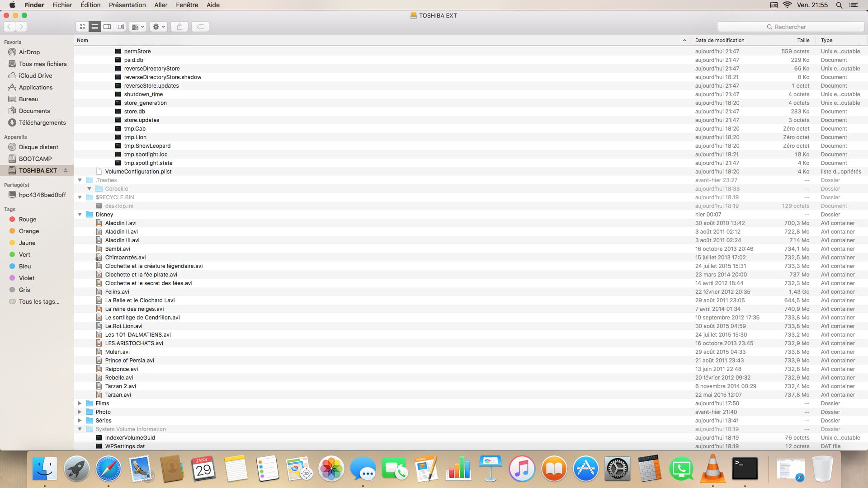Viewport: 868px width, 488px height.
Task: Collapse the .Trashes folder
Action: pyautogui.click(x=80, y=180)
